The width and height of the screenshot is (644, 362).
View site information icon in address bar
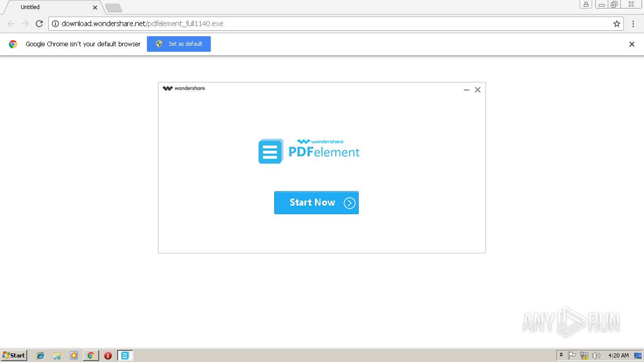[x=55, y=24]
